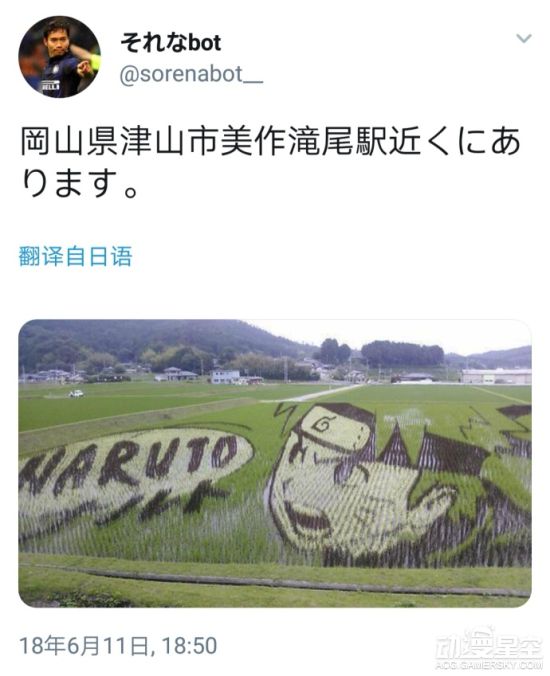This screenshot has height=676, width=550.
Task: Select the tweet text about 岡山県津山市
Action: pyautogui.click(x=270, y=162)
